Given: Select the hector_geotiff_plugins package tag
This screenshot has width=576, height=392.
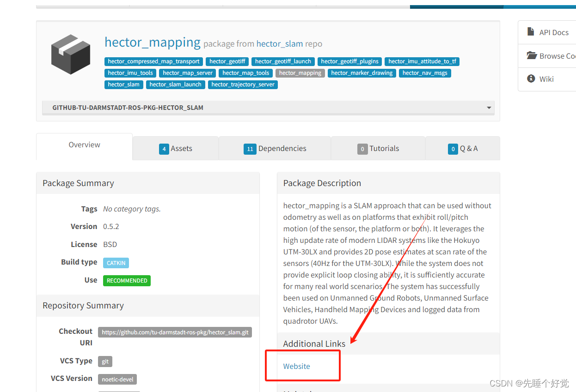Looking at the screenshot, I should pos(350,61).
